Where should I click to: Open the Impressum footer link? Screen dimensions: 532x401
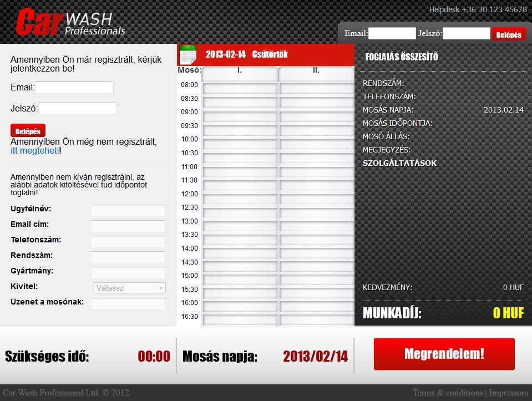pyautogui.click(x=509, y=393)
